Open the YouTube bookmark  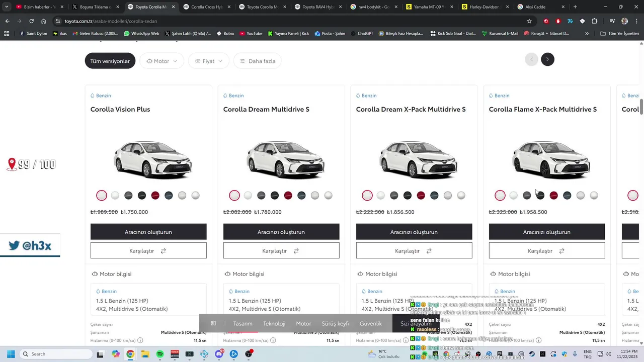coord(251,33)
